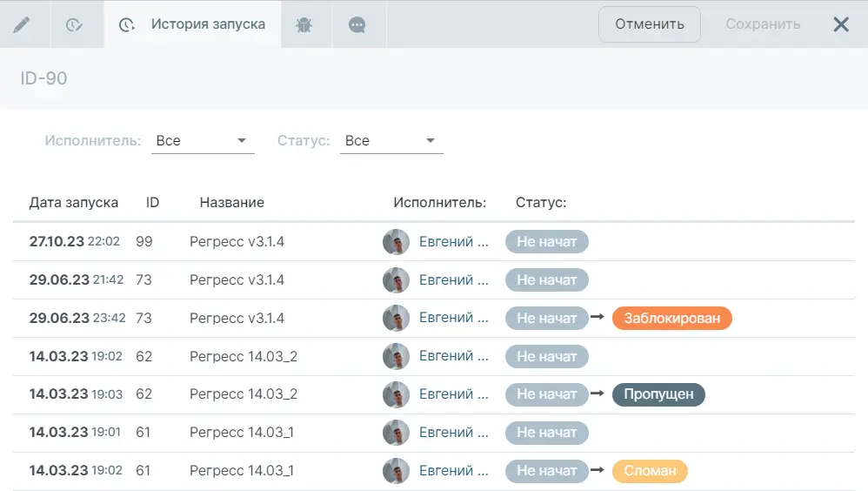Click executor name Евгений in the 19:01 row
Viewport: 868px width, 491px height.
[x=452, y=433]
